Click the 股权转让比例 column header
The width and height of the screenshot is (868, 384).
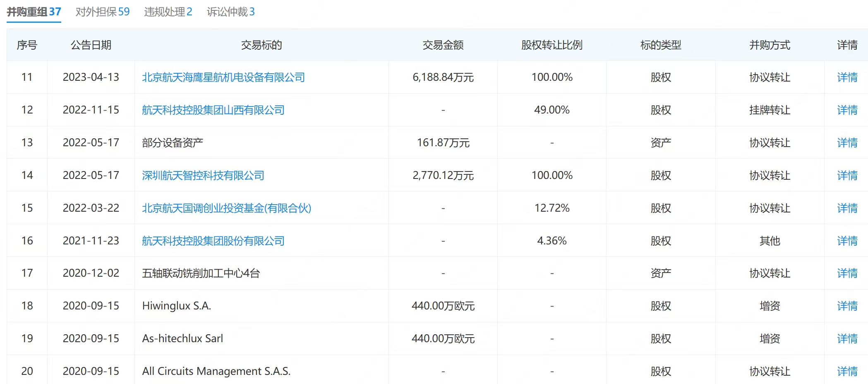click(552, 45)
